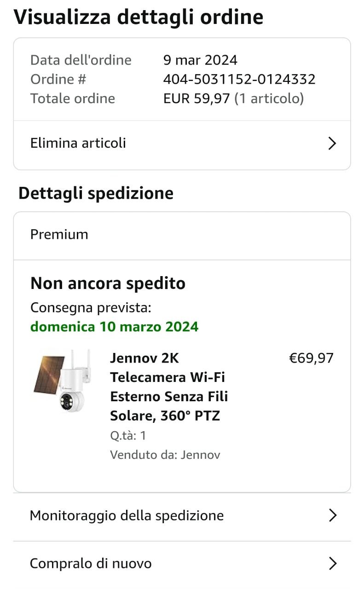Click the order date 9 mar 2024
Image resolution: width=364 pixels, height=589 pixels.
click(x=200, y=60)
